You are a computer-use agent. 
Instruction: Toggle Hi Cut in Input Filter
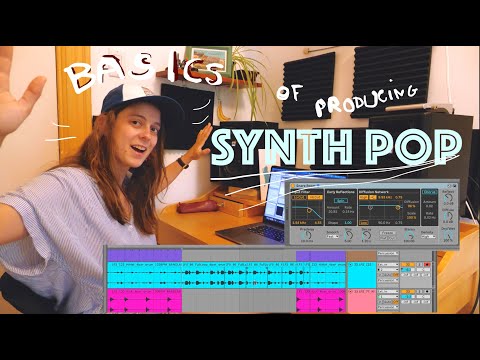[315, 197]
